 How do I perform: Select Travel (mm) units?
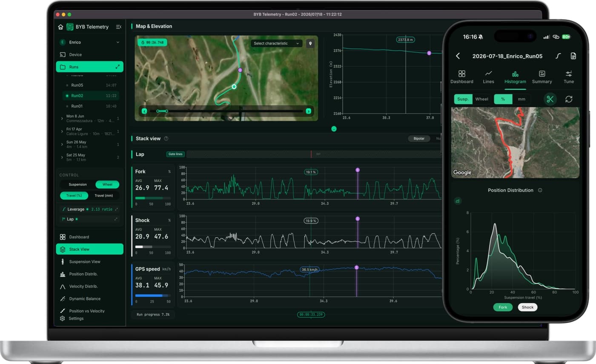point(104,196)
